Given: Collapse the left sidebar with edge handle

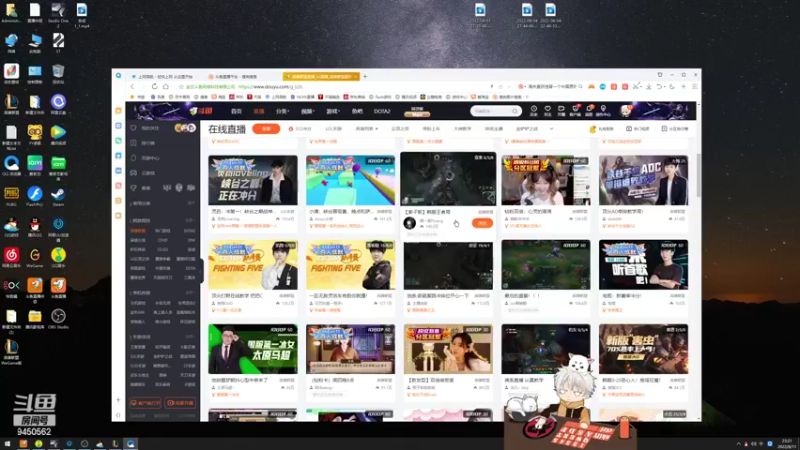Looking at the screenshot, I should [x=202, y=270].
